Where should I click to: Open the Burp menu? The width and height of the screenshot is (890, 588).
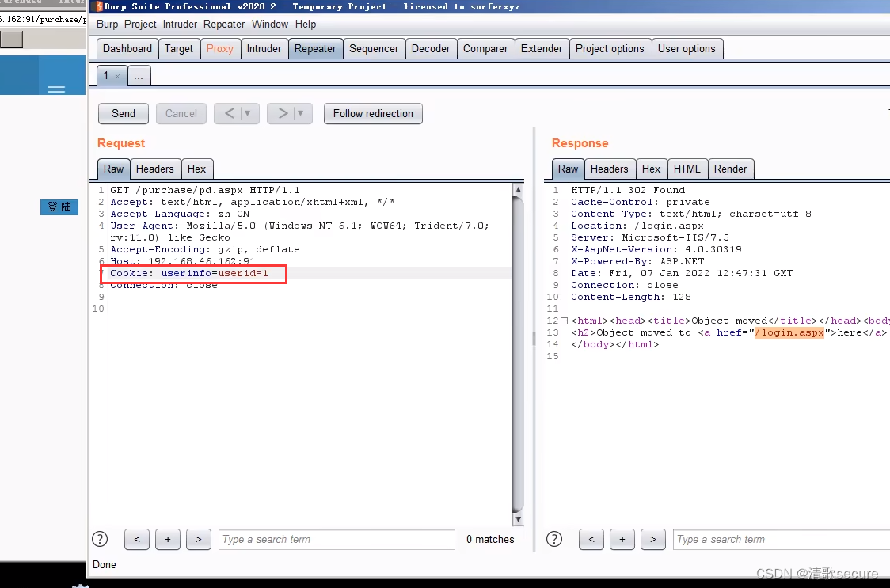[x=107, y=24]
